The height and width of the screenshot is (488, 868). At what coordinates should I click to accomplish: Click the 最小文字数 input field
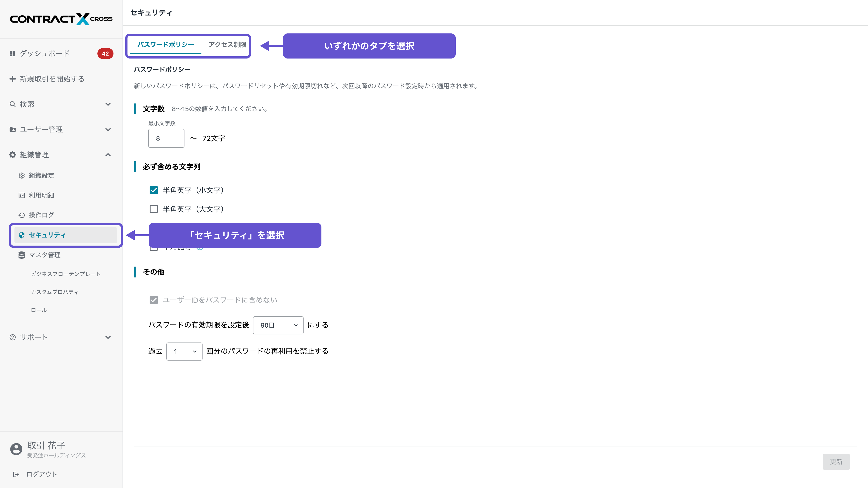(x=166, y=138)
